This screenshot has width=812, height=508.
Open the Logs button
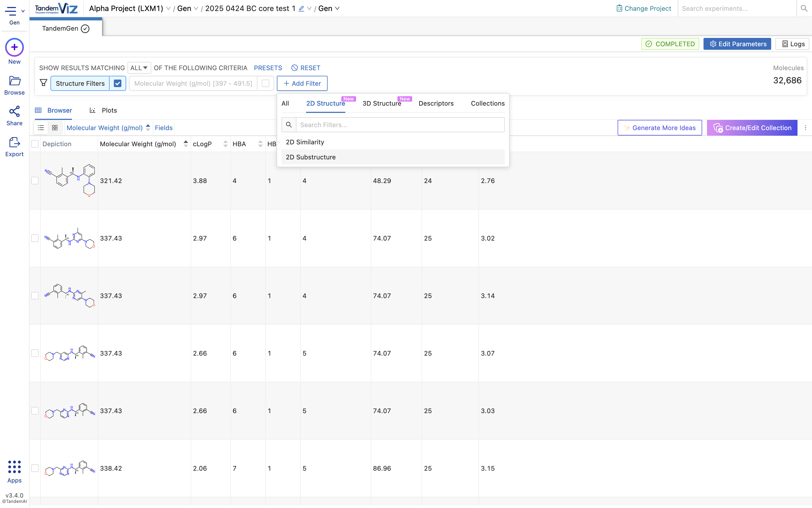tap(793, 44)
